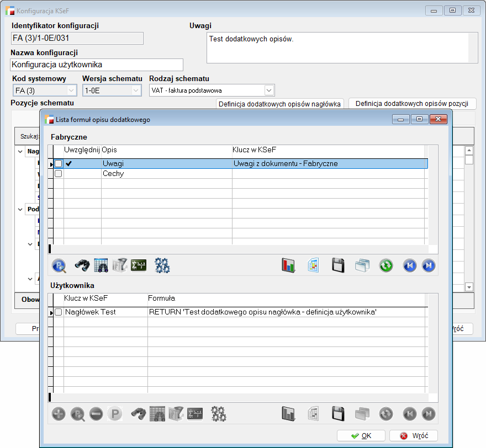Click the floppy disk save icon in Fabryczne toolbar

(338, 265)
